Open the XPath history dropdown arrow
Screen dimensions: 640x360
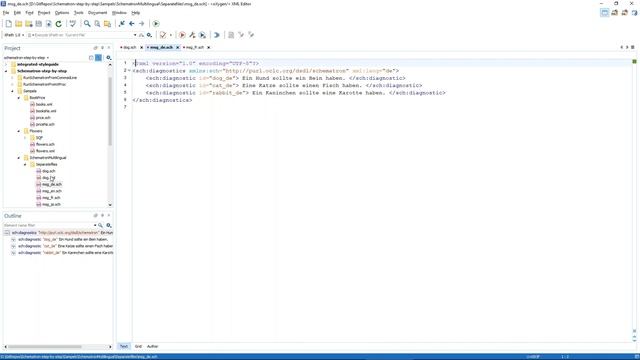coord(135,35)
